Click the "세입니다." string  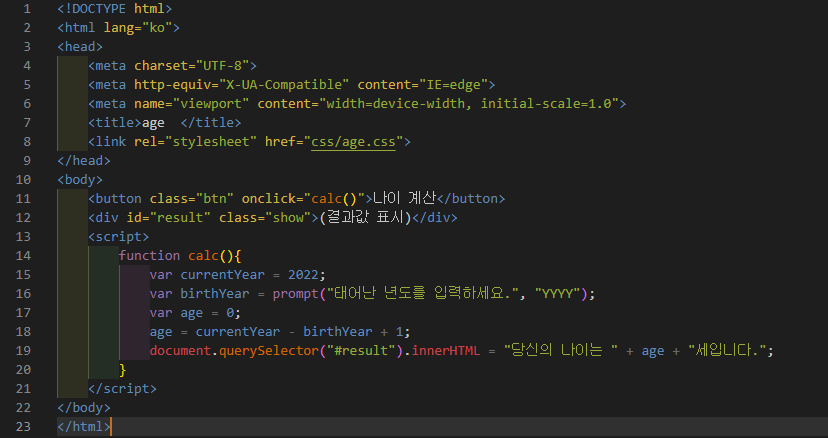727,350
